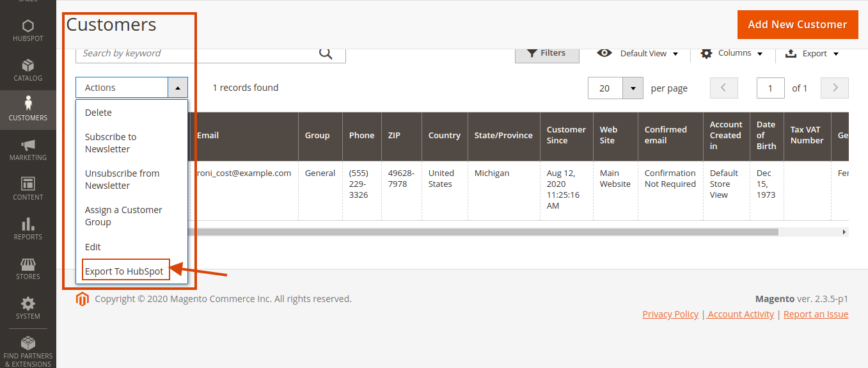
Task: Open the Marketing sidebar menu
Action: [28, 150]
